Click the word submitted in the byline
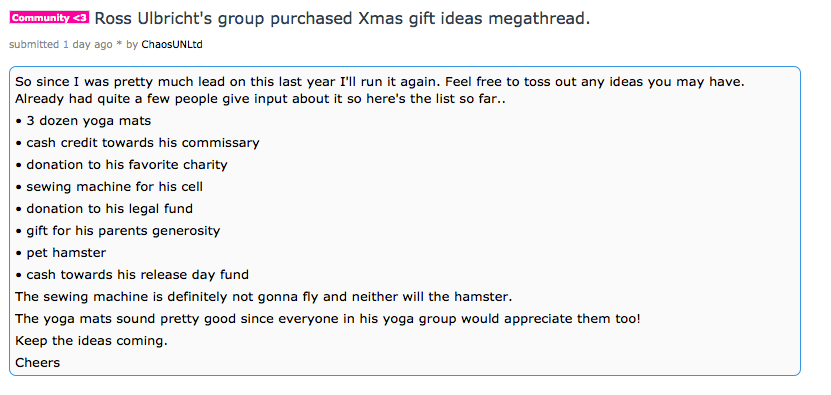This screenshot has width=831, height=395. tap(34, 45)
